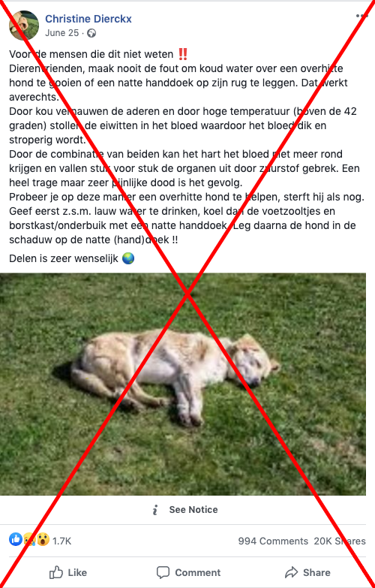Click the blue thumbs-up reaction icon

(x=16, y=540)
